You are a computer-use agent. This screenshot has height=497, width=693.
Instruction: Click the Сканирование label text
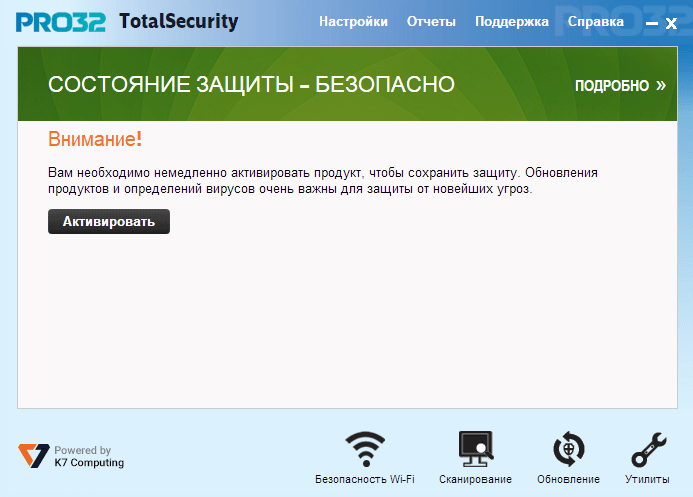tap(475, 479)
